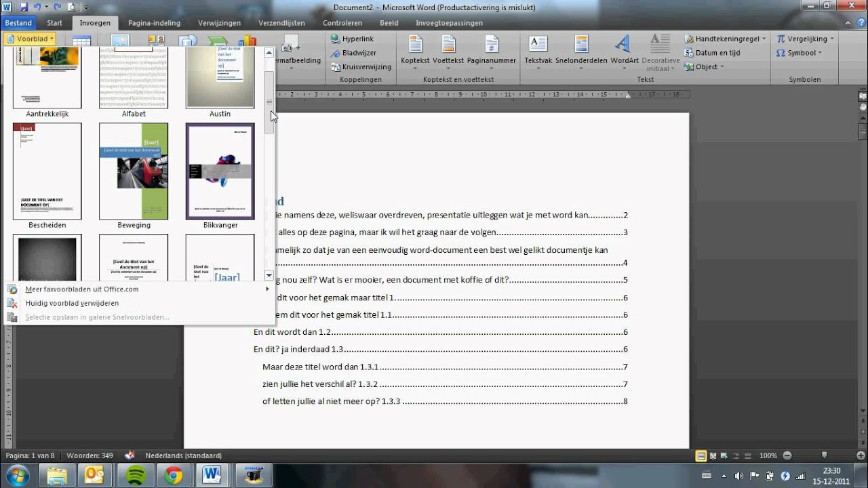Switch to the Start tab
Viewport: 868px width, 488px height.
pos(55,23)
